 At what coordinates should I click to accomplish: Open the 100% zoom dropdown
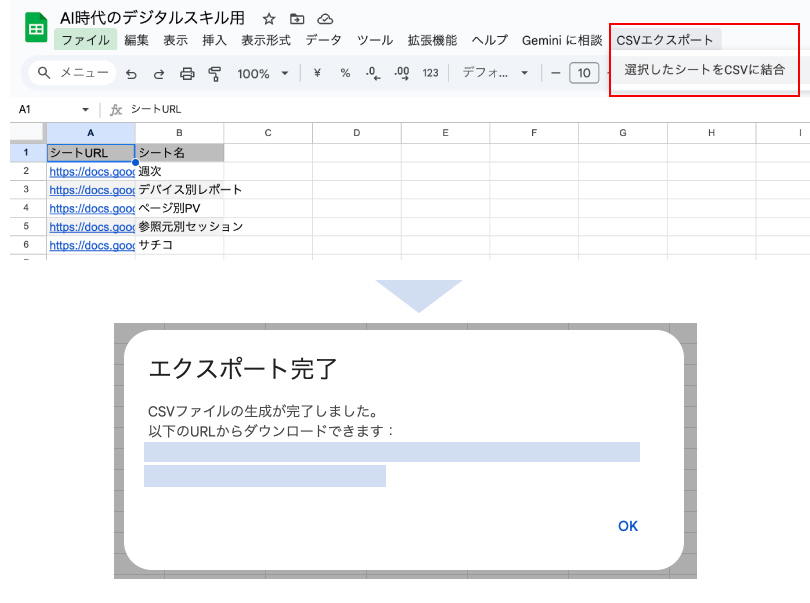pyautogui.click(x=262, y=73)
